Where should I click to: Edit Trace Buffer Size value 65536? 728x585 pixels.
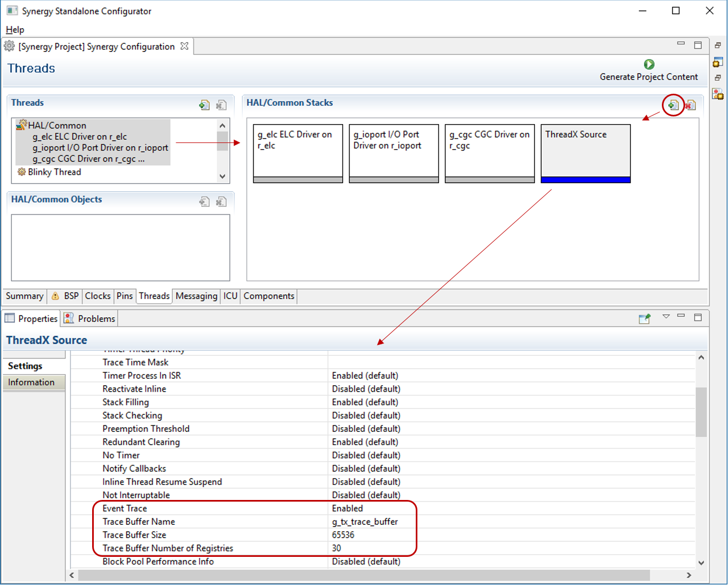pyautogui.click(x=511, y=535)
